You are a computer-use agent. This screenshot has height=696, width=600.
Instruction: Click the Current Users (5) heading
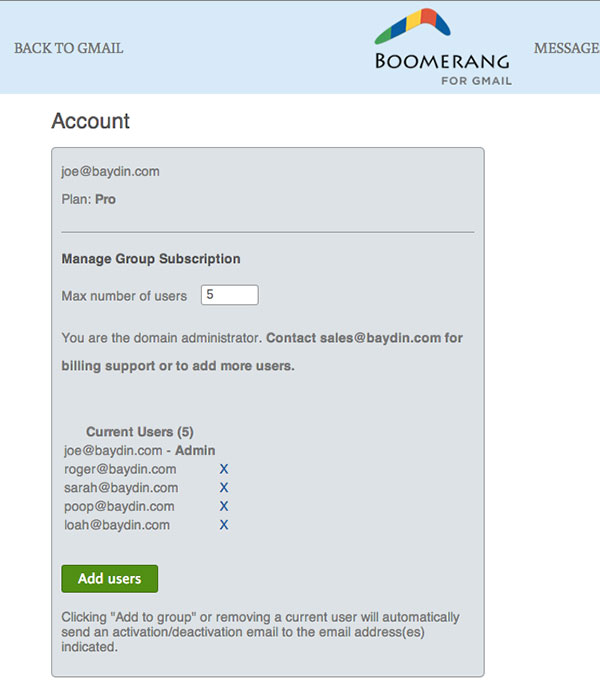(140, 432)
